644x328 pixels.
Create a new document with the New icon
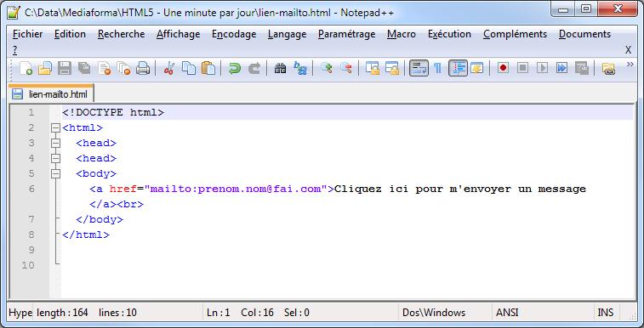pos(26,68)
